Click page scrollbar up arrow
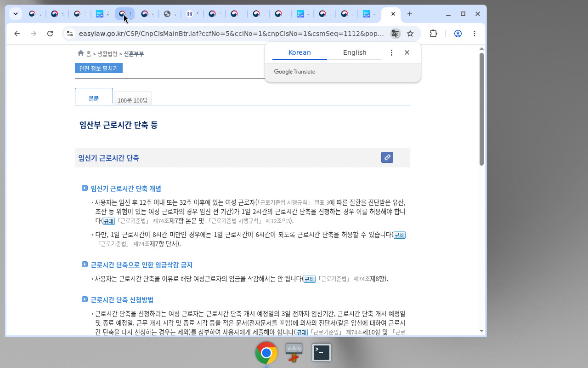588x368 pixels. 481,48
